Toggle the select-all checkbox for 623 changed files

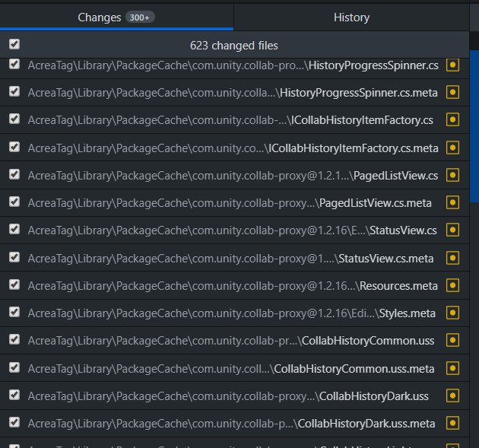[x=14, y=44]
